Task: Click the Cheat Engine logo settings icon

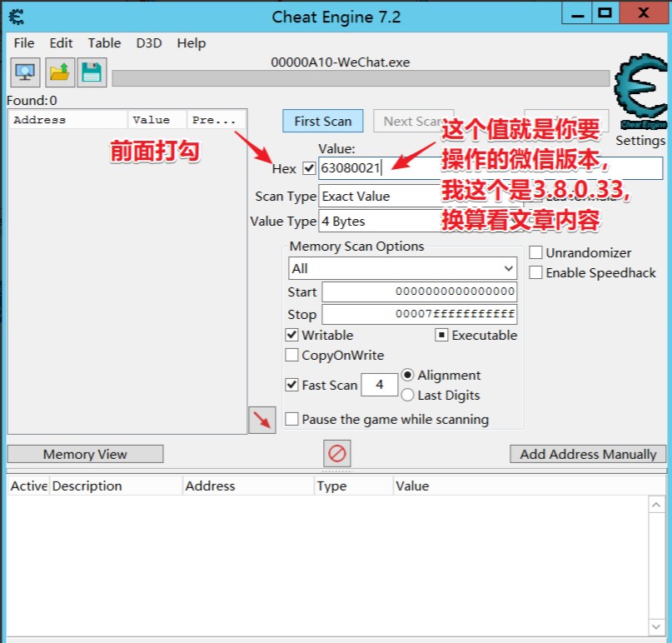Action: 640,93
